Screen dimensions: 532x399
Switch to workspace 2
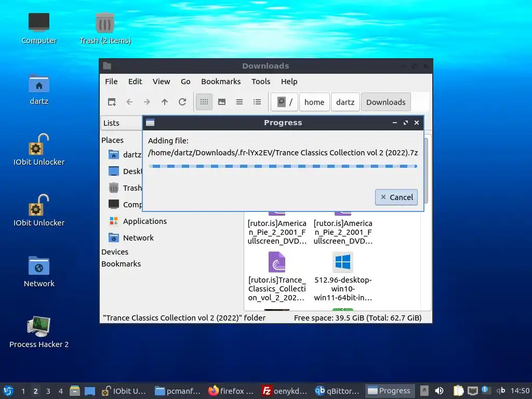click(x=36, y=391)
